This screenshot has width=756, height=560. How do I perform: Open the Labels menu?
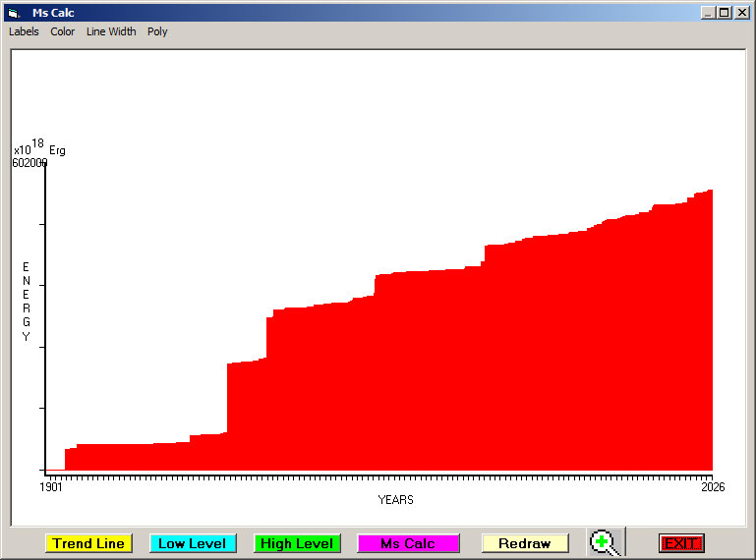(24, 31)
